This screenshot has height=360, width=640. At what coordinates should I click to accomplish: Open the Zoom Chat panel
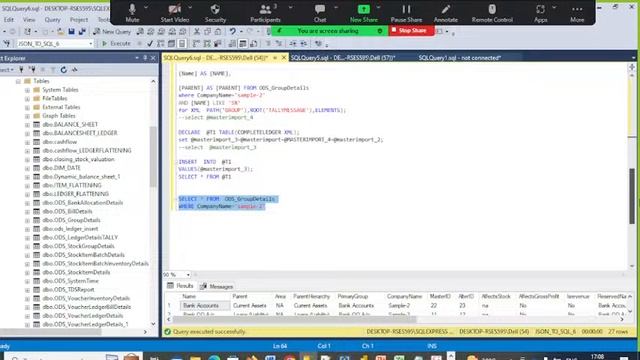[320, 13]
